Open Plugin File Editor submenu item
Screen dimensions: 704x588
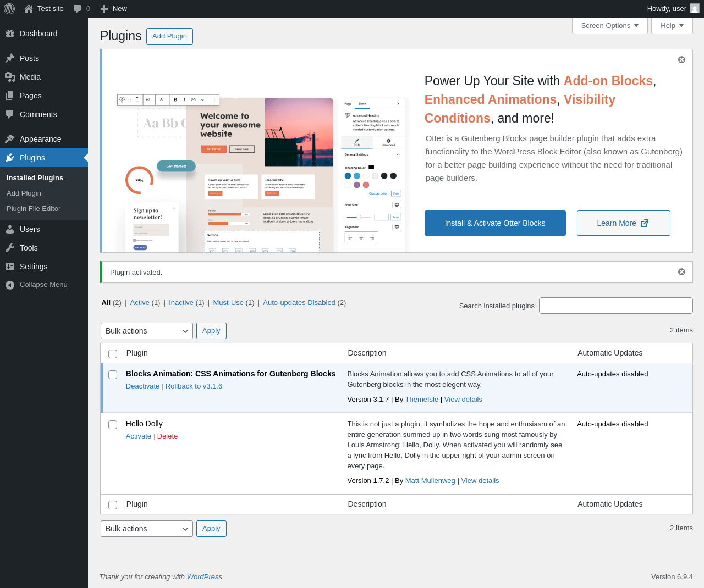tap(34, 209)
